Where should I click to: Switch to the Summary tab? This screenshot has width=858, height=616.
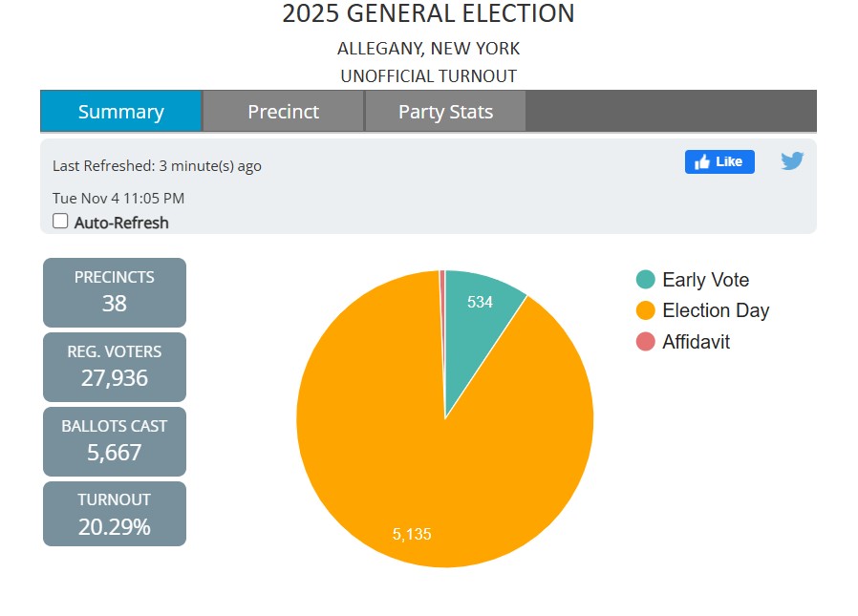click(x=120, y=112)
